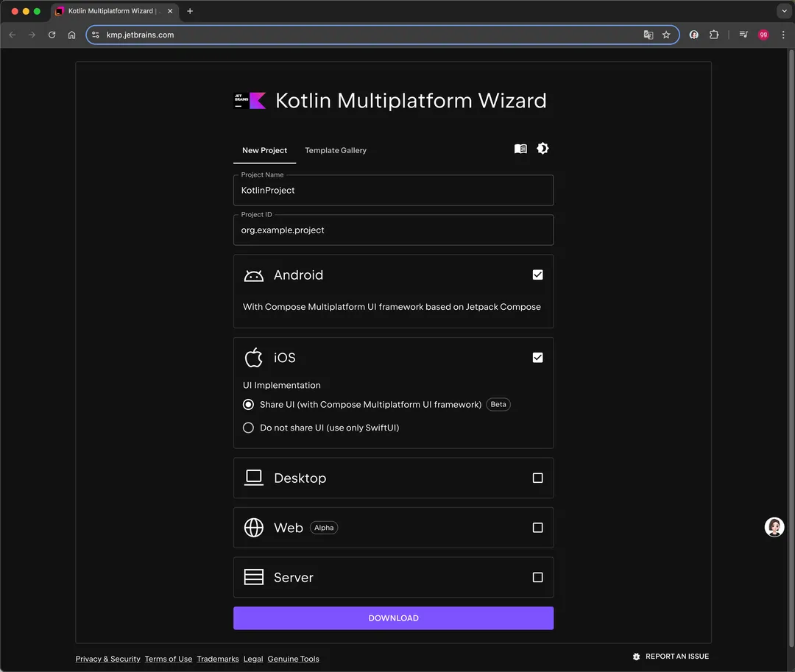795x672 pixels.
Task: Uncheck the iOS platform checkbox
Action: pyautogui.click(x=537, y=357)
